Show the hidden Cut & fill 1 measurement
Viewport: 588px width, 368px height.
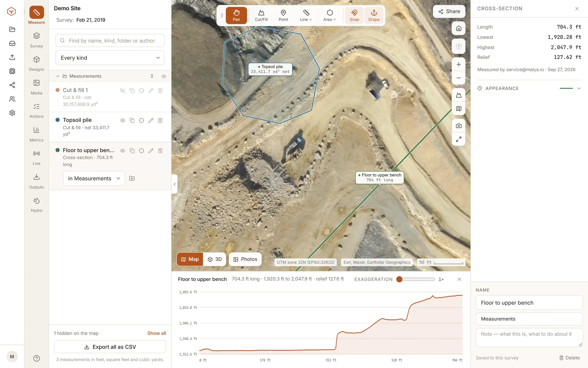click(x=123, y=91)
